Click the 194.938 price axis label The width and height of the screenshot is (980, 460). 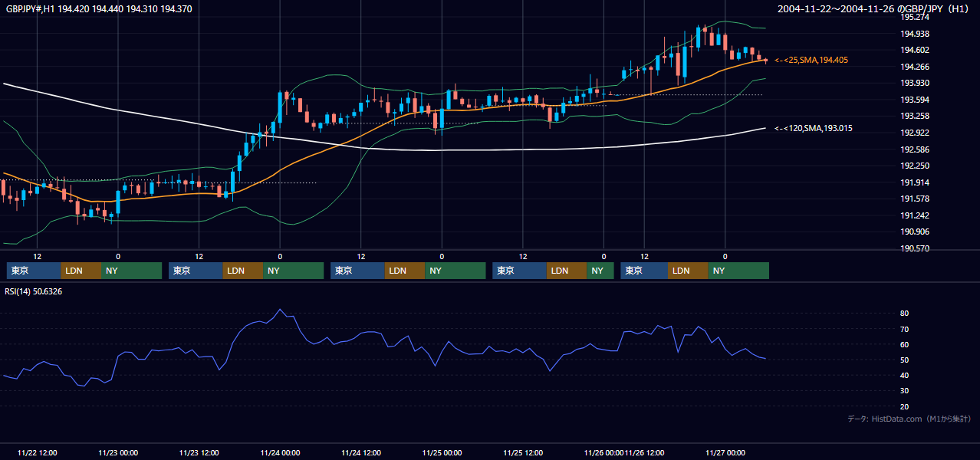916,34
